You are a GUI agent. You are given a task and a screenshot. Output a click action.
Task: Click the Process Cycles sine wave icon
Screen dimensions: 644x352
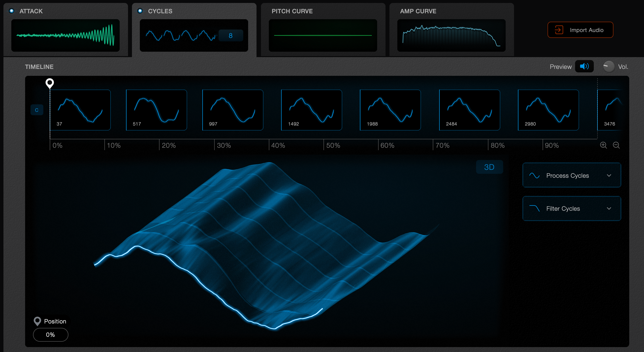[x=534, y=176]
